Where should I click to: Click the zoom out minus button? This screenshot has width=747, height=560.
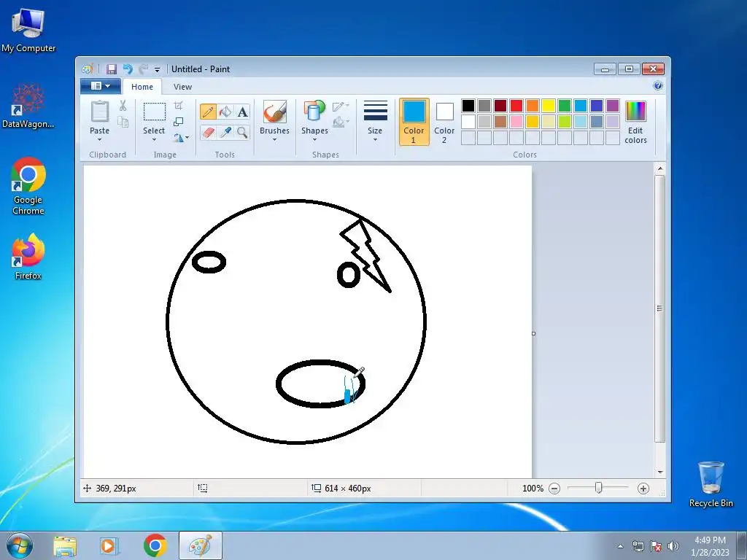554,488
